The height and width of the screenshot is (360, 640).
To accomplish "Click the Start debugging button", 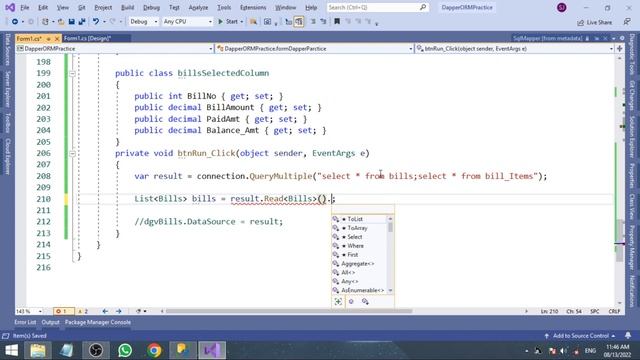I will coord(228,22).
